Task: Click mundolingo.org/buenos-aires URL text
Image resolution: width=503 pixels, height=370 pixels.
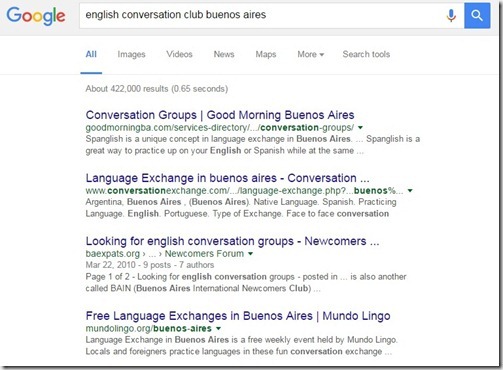Action: [148, 328]
